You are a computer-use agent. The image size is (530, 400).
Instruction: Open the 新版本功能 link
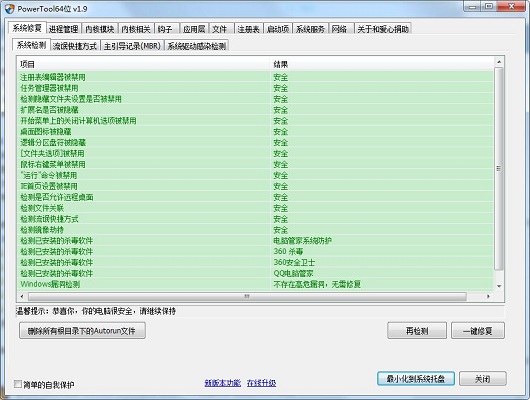click(x=223, y=383)
